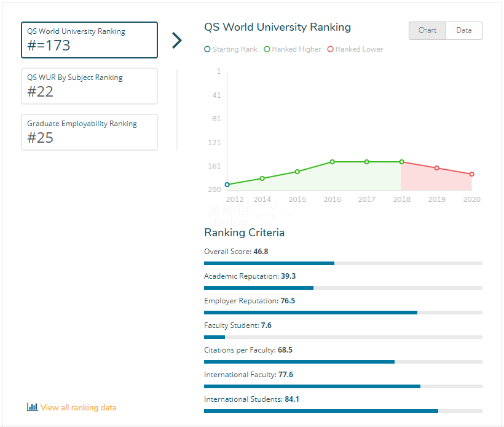
Task: Click the 2020 year label on the axis
Action: (x=472, y=199)
